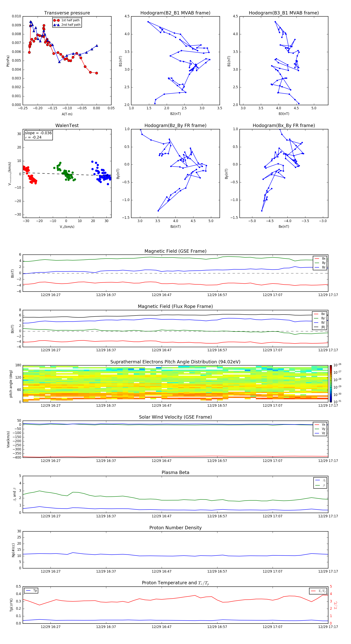Viewport: 351px width, 644px height.
Task: Select the "Hodogram(Bz_By FR frame)" title
Action: 175,125
